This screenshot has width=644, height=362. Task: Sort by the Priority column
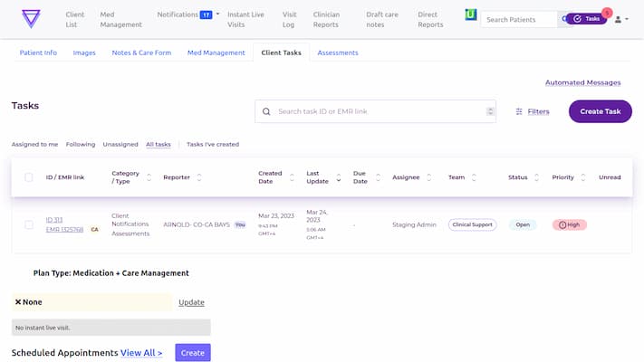(582, 177)
